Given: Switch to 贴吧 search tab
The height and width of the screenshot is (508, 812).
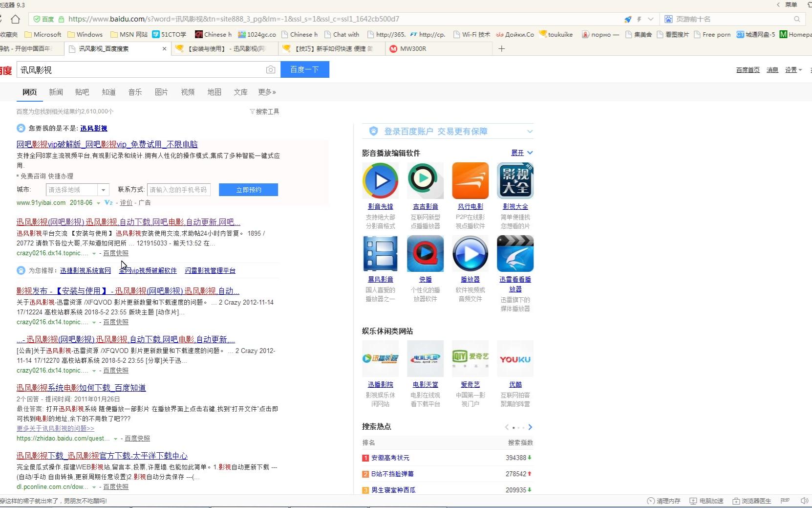Looking at the screenshot, I should (x=82, y=92).
